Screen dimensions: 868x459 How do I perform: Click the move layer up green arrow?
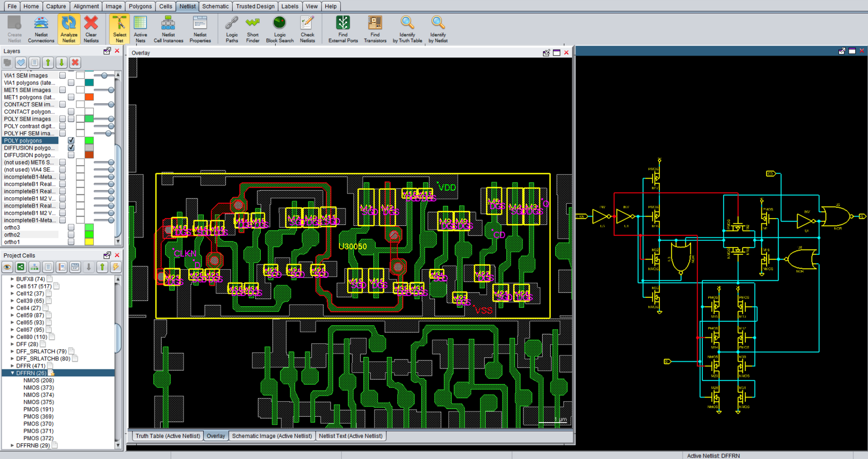48,63
